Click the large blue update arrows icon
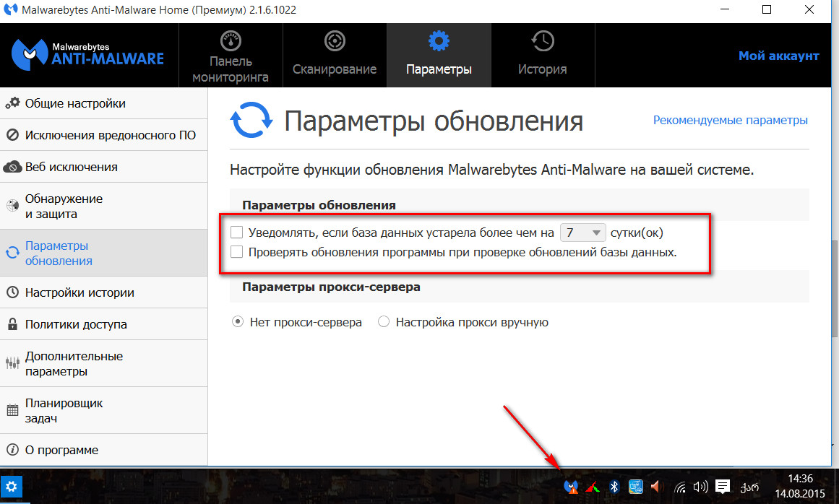839x504 pixels. [x=251, y=120]
